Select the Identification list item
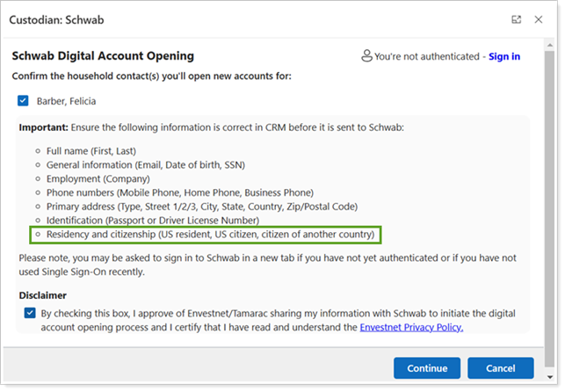565x392 pixels. point(163,220)
